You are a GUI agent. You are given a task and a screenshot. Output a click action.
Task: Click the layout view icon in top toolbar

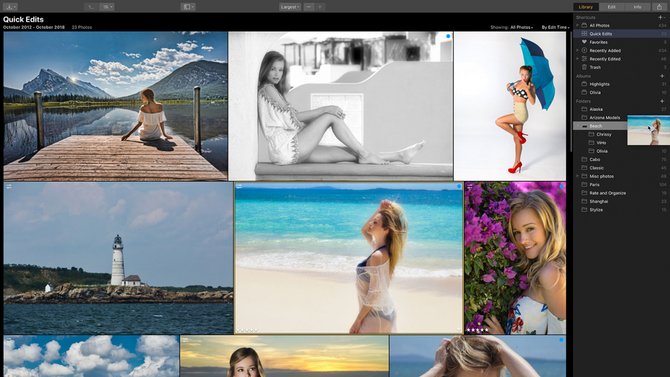(x=188, y=7)
